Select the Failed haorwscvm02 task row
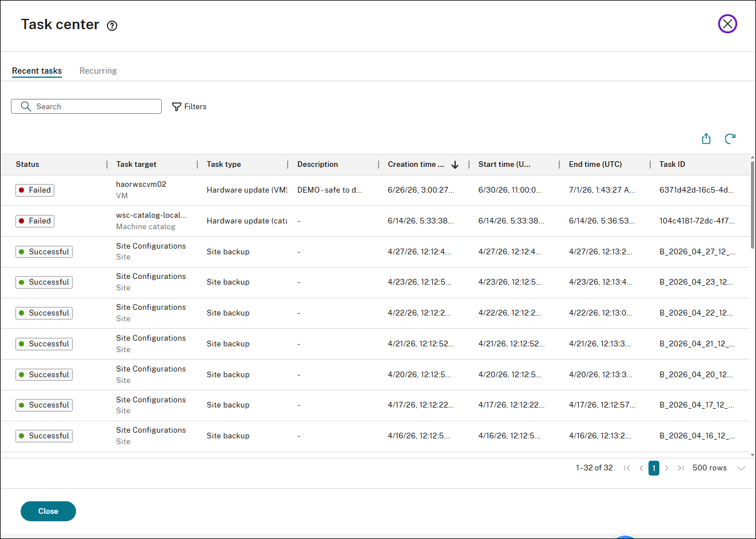The image size is (756, 539). coord(375,190)
